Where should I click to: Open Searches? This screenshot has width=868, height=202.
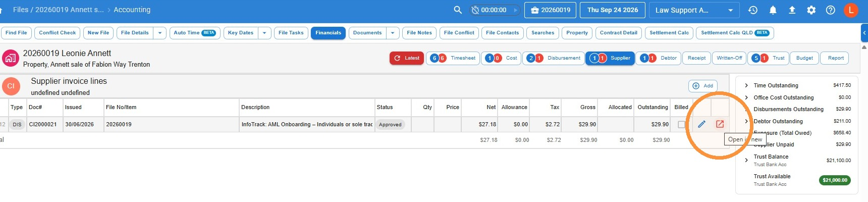542,33
